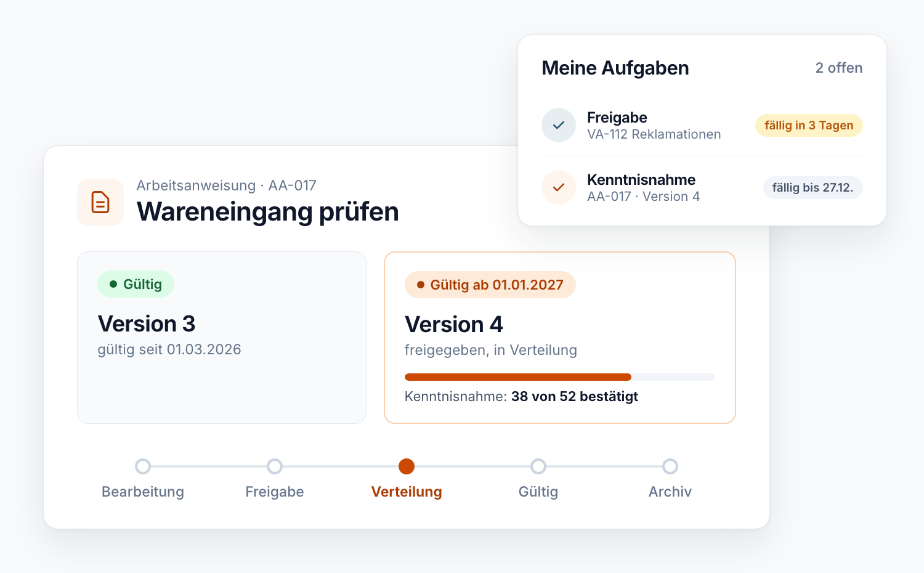This screenshot has height=573, width=924.
Task: Click the checkmark icon for Freigabe task
Action: [559, 125]
